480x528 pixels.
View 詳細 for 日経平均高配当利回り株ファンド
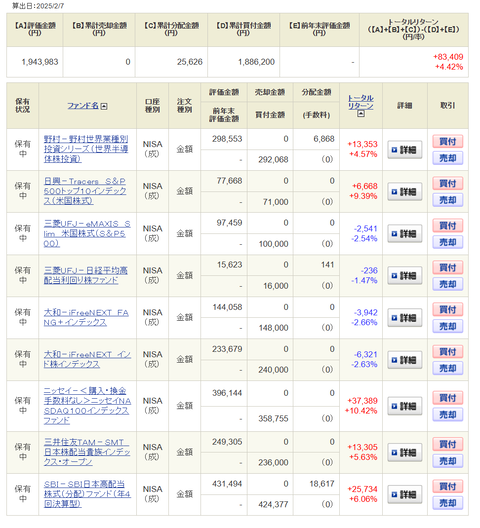pos(405,275)
